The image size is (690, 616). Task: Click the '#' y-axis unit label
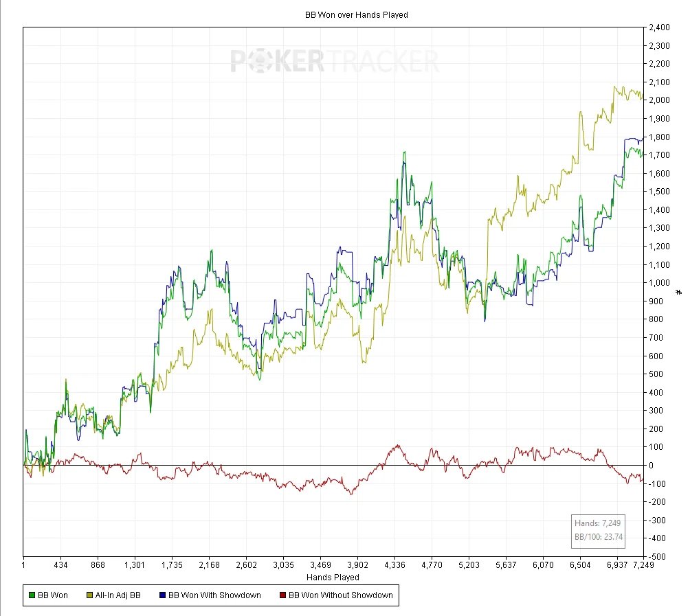679,293
